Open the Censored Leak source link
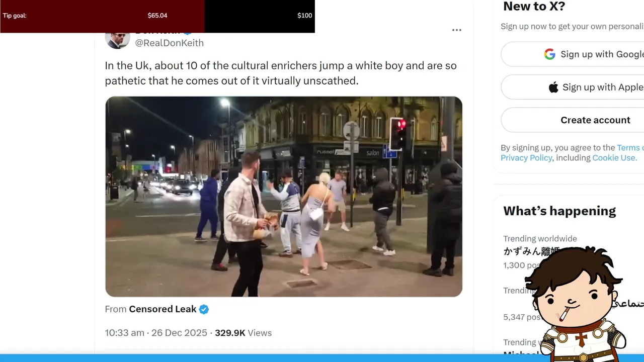The height and width of the screenshot is (362, 644). pyautogui.click(x=163, y=309)
